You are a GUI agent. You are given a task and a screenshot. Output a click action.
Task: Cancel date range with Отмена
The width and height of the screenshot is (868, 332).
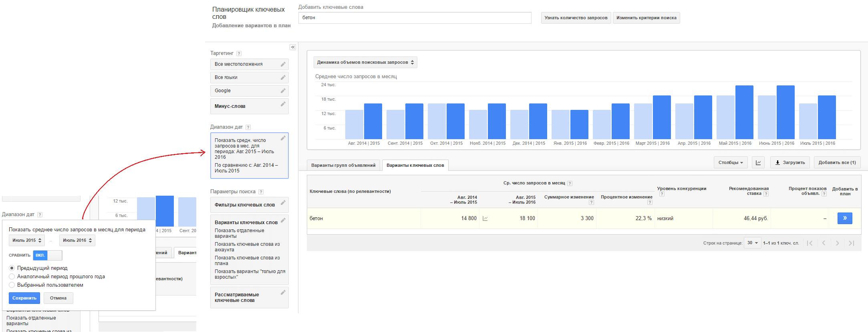tap(58, 298)
